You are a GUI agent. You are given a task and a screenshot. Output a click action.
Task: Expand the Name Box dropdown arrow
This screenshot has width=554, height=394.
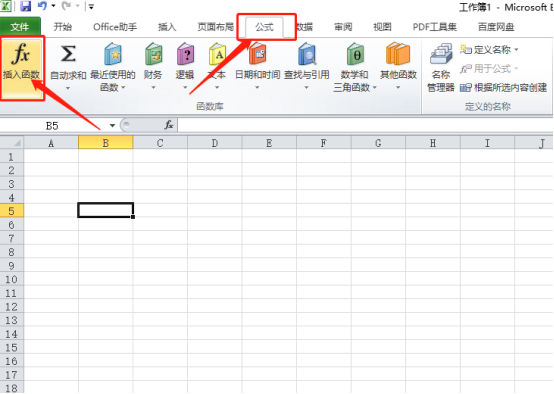[112, 125]
